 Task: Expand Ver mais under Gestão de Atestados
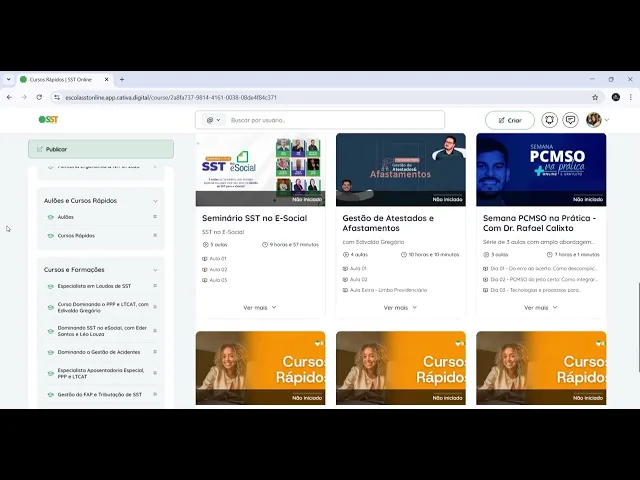pyautogui.click(x=400, y=308)
